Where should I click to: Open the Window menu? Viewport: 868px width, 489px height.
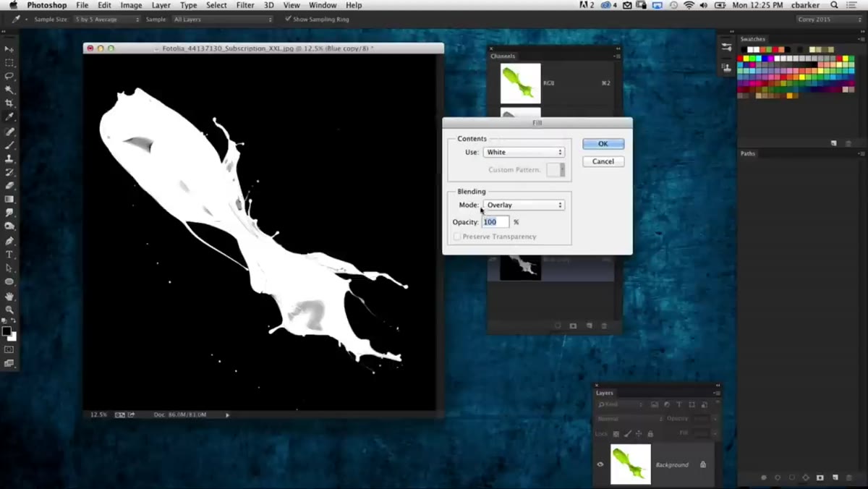point(323,5)
